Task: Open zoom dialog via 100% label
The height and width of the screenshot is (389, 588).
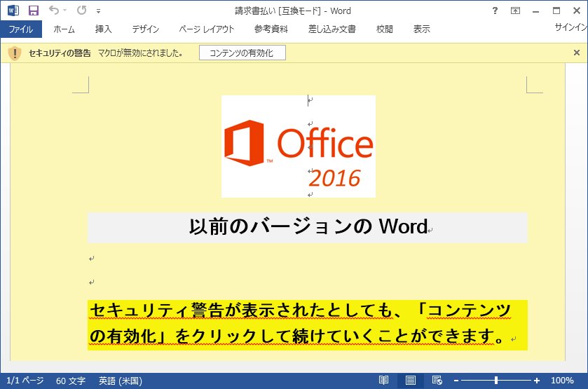Action: (562, 381)
